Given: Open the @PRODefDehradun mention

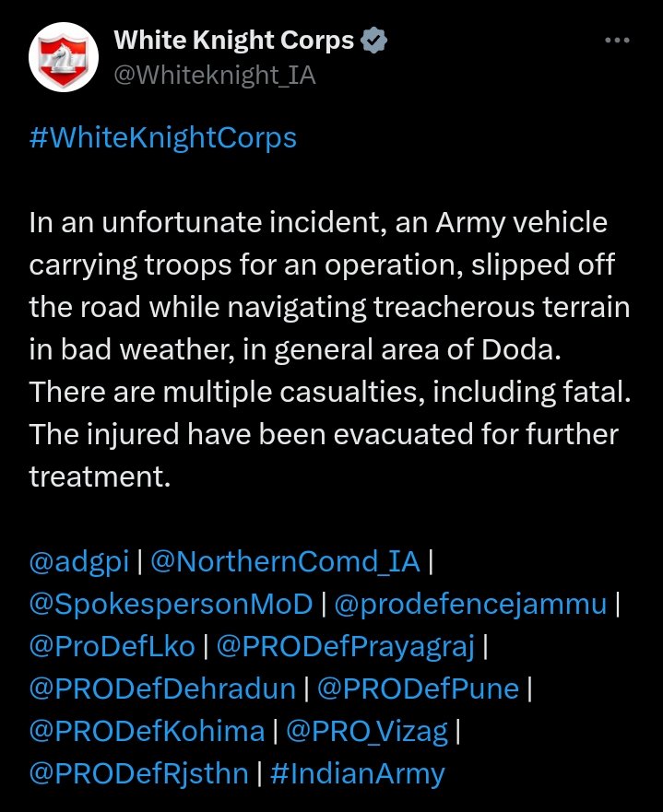Looking at the screenshot, I should click(x=162, y=688).
